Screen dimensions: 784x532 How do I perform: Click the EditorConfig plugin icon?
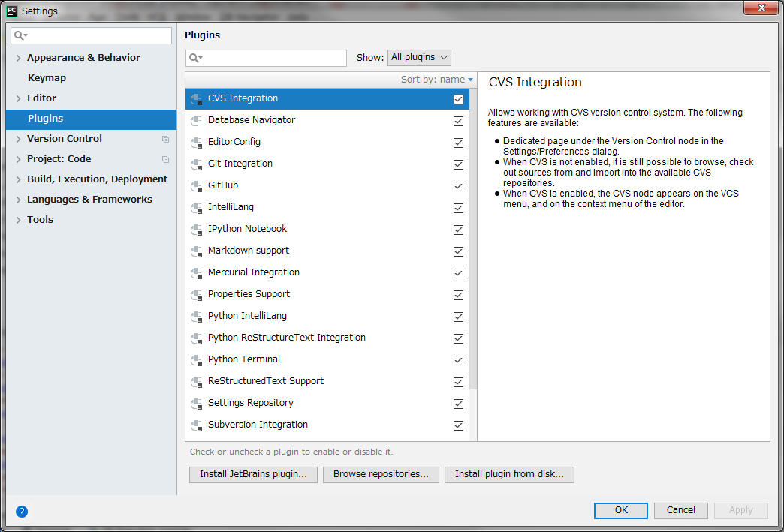197,143
